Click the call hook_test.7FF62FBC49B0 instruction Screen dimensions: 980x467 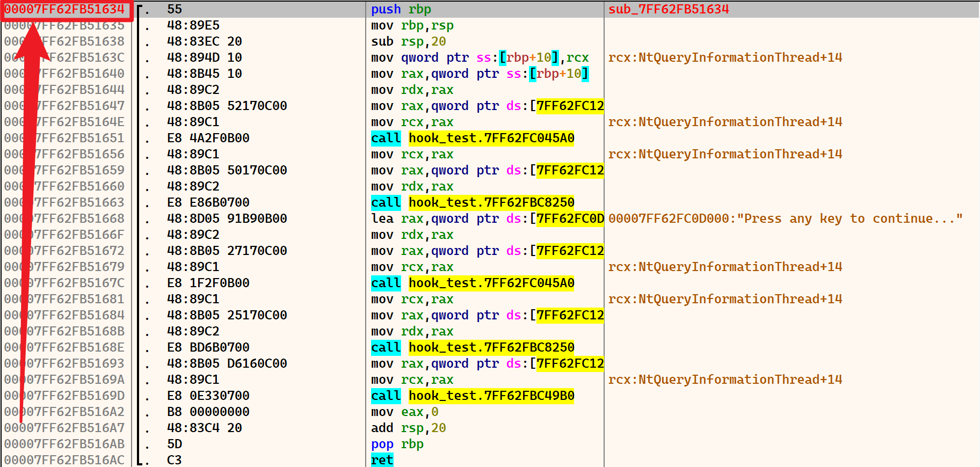[473, 396]
